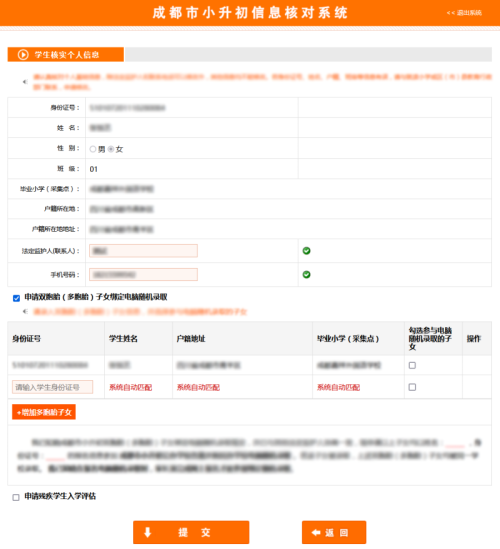Uncheck 申请双胞胎（多胞胎）子女绑定电脑随机录取 checkbox

pyautogui.click(x=16, y=298)
